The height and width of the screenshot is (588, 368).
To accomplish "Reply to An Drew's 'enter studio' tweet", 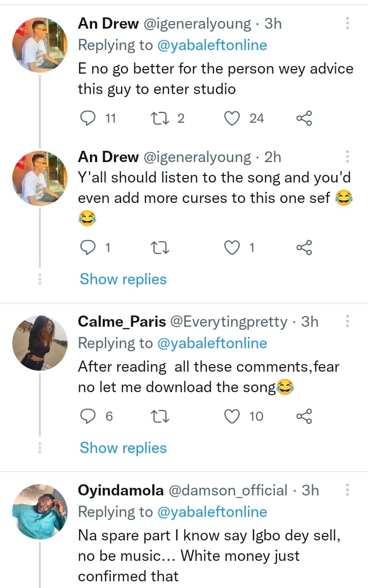I will pos(88,119).
